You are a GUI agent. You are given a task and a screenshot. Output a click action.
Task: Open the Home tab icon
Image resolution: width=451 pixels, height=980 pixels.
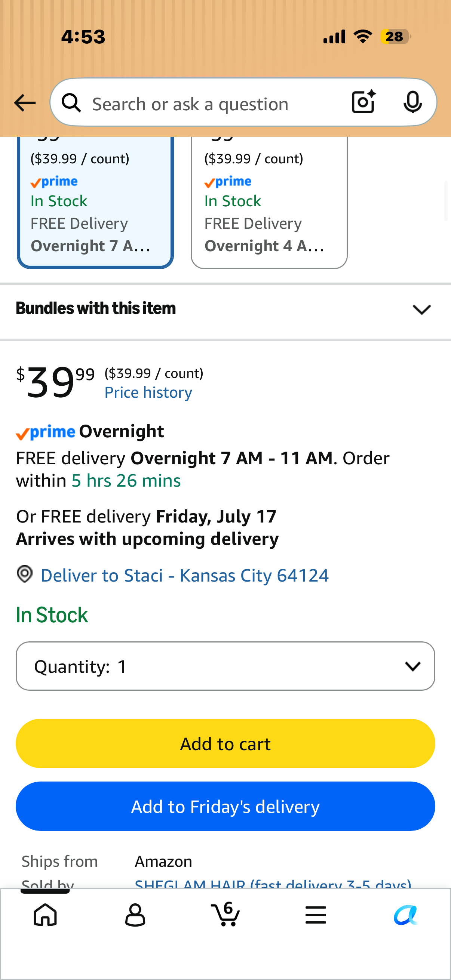coord(45,915)
